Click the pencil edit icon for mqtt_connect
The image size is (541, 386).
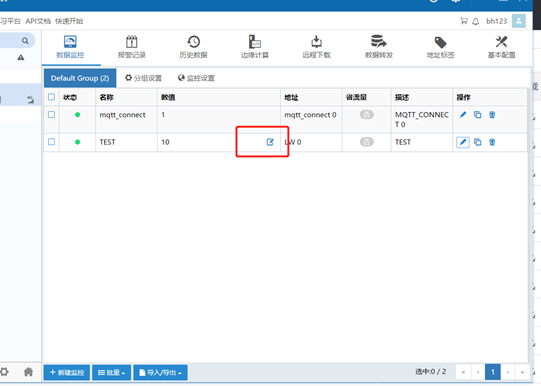[463, 115]
